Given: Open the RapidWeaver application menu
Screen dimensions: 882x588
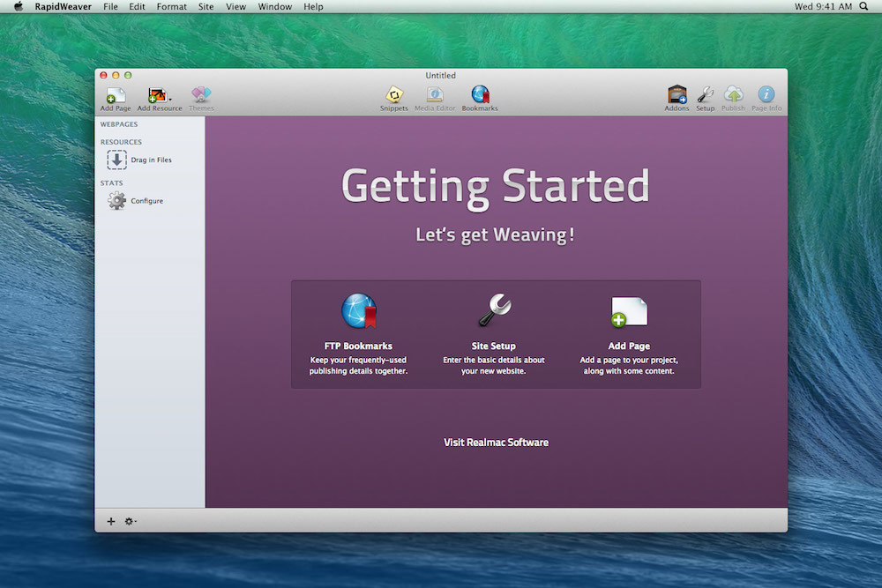Looking at the screenshot, I should coord(63,7).
